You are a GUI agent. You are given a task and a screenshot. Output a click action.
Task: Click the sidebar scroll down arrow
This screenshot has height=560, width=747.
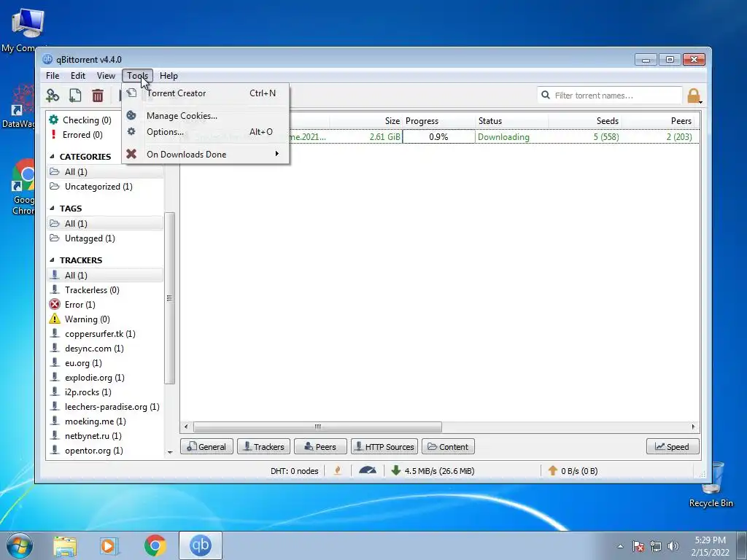[170, 452]
